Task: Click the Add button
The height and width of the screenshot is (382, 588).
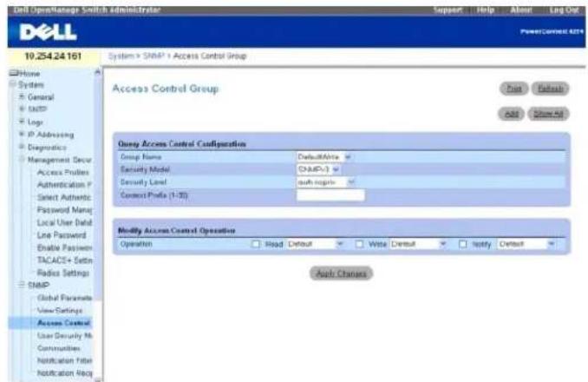Action: (511, 114)
